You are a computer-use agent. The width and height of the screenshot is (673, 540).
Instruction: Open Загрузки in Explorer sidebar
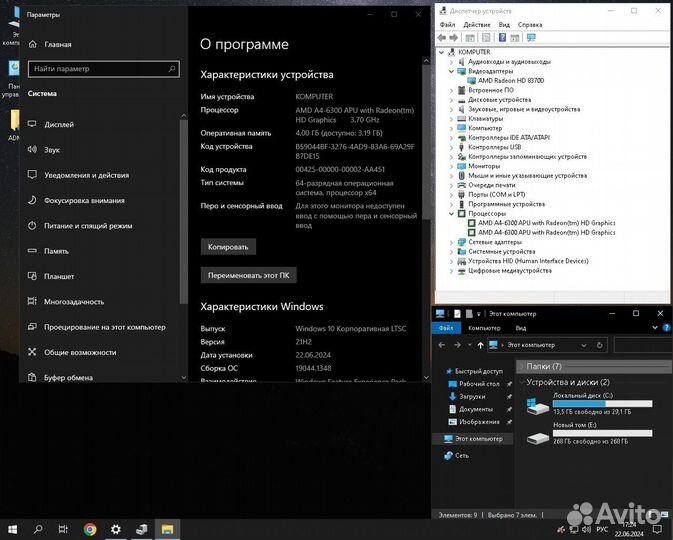click(x=467, y=396)
